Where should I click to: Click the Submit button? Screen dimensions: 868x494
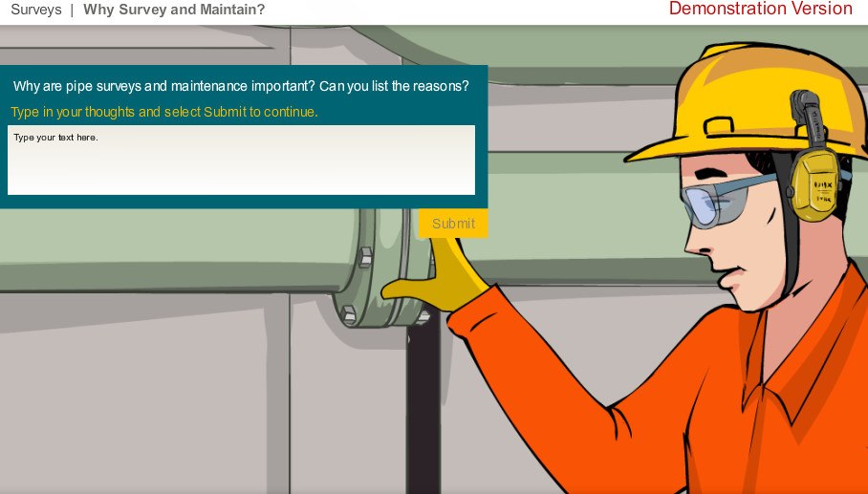pyautogui.click(x=453, y=224)
